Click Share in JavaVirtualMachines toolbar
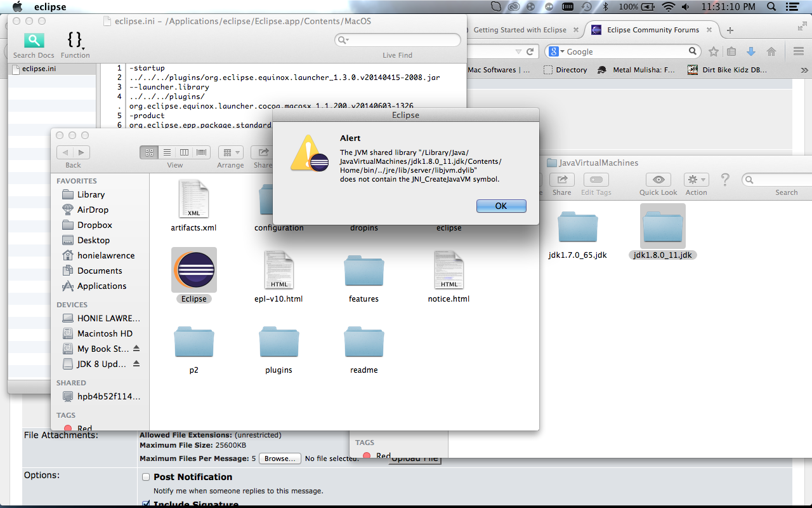Screen dimensions: 812x508 (561, 180)
